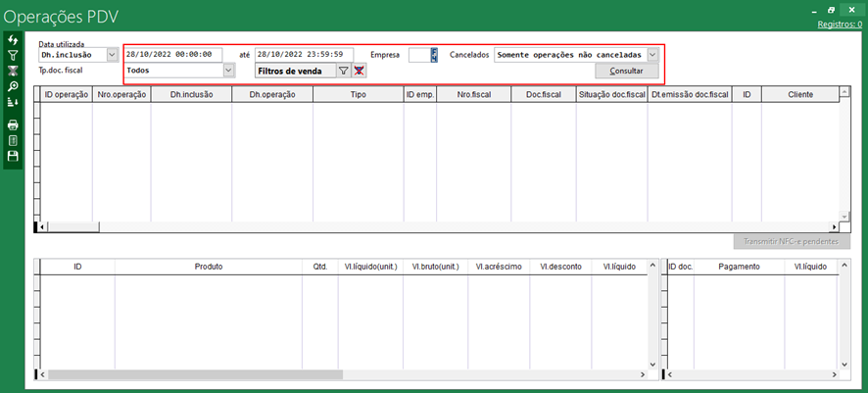This screenshot has width=868, height=393.
Task: Expand the Tp.doc. fiscal Todos dropdown
Action: tap(229, 71)
